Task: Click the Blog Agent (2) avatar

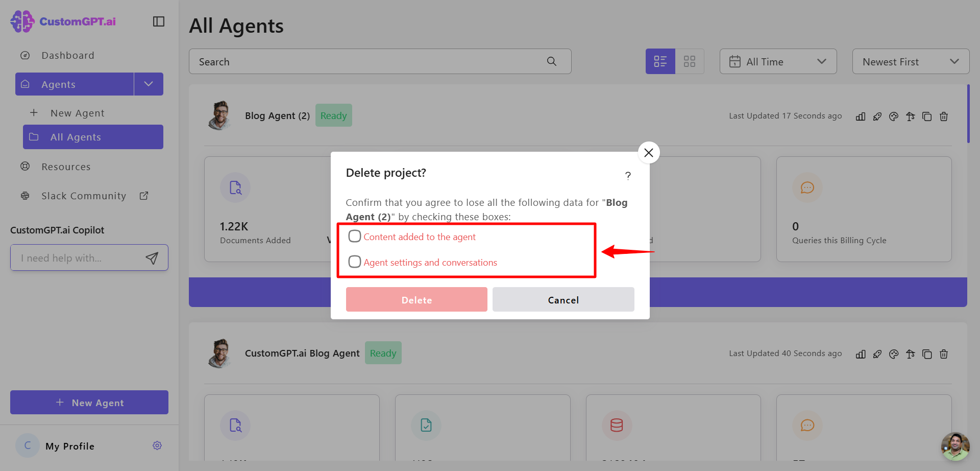Action: click(220, 115)
